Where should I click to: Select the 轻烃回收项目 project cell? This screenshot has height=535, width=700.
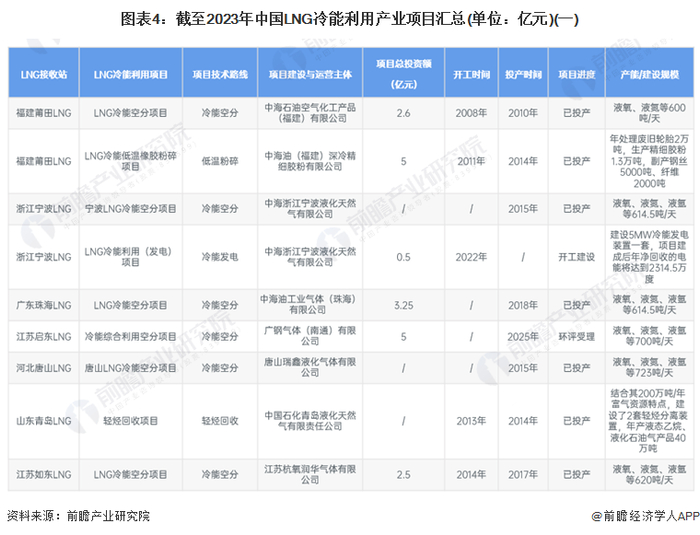[131, 421]
